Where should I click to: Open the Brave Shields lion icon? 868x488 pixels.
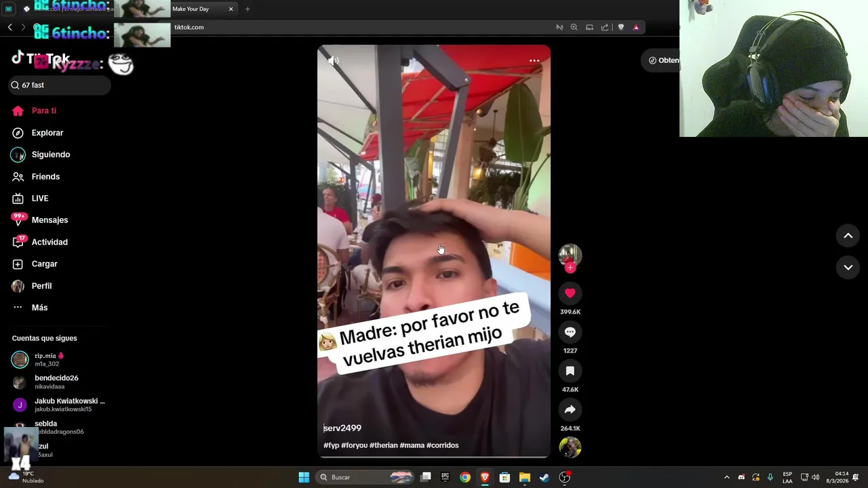point(620,27)
